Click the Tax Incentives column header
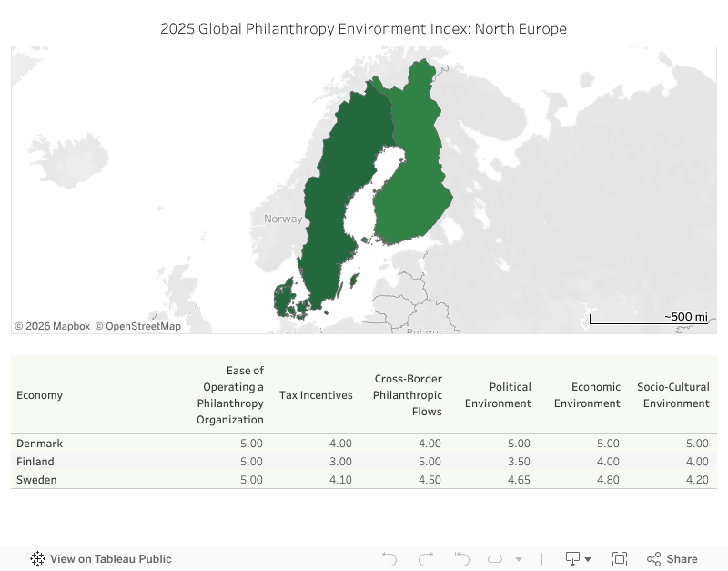Screen dimensions: 728x571 point(316,395)
